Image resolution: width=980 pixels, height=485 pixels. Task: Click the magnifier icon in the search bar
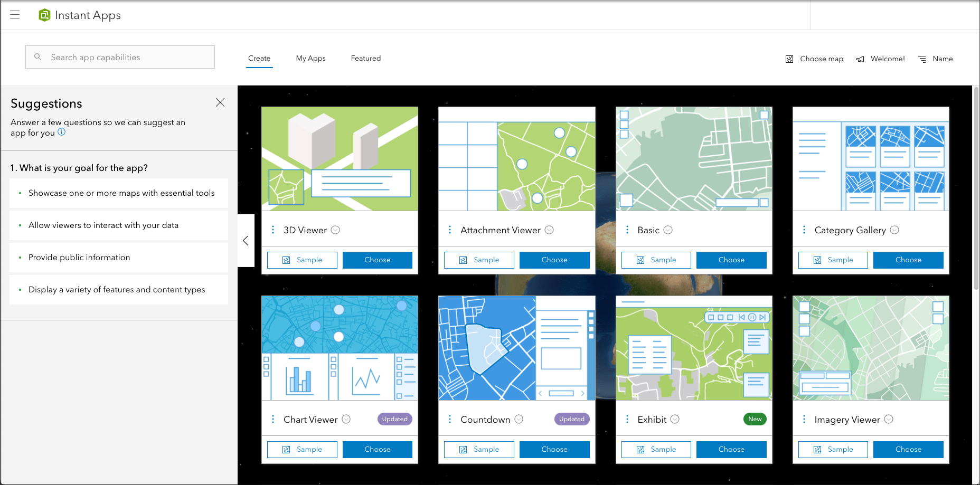[x=38, y=56]
